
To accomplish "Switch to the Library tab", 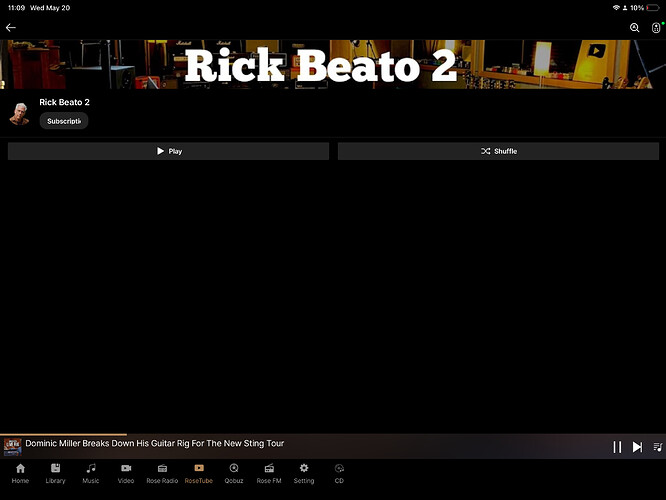I will click(56, 474).
